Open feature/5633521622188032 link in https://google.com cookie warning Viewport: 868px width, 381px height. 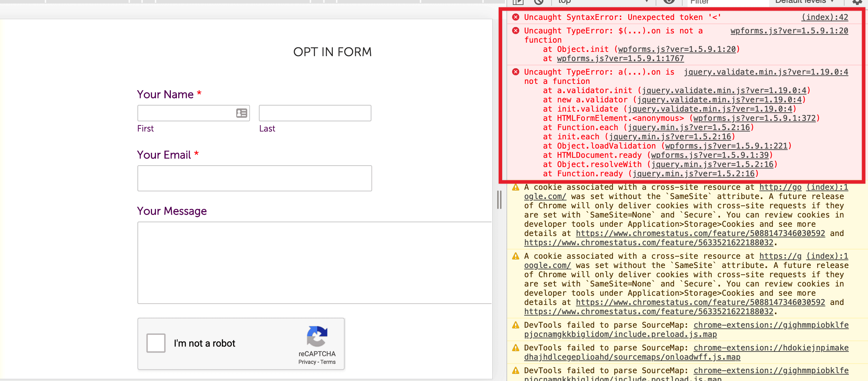pos(649,311)
